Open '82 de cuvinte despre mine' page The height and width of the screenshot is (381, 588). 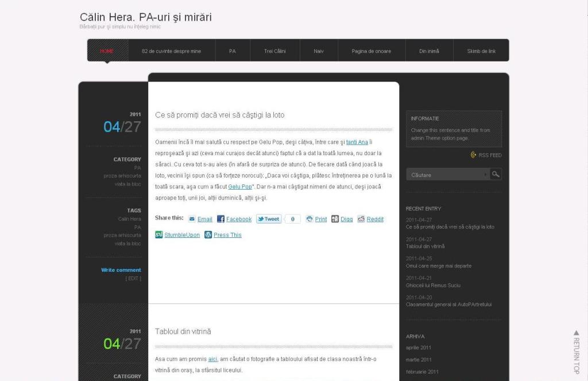(171, 51)
